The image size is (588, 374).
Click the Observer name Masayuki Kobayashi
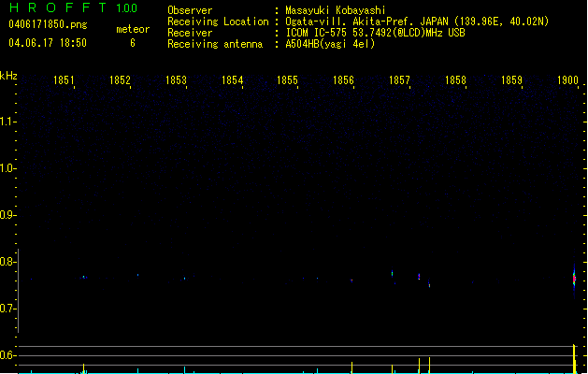[x=336, y=10]
